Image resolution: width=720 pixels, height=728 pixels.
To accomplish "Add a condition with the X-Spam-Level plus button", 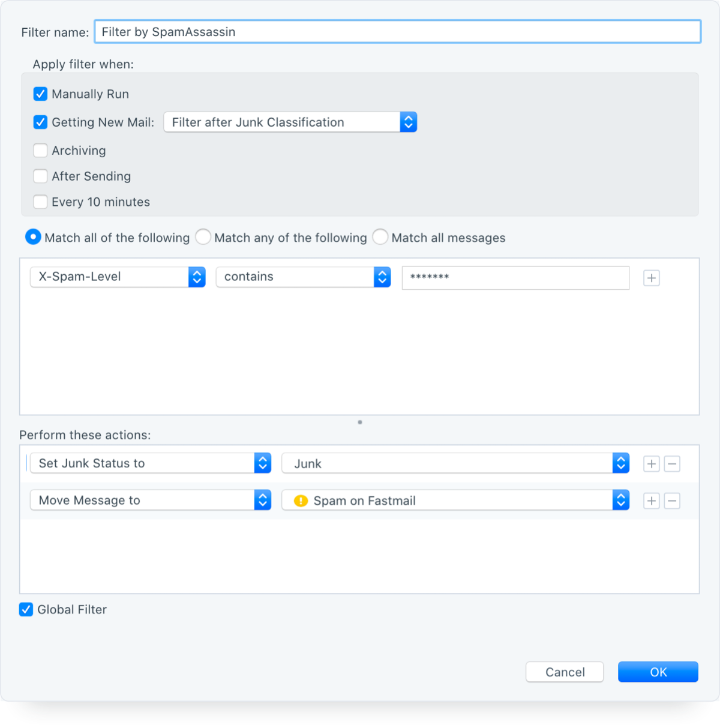I will pyautogui.click(x=652, y=278).
